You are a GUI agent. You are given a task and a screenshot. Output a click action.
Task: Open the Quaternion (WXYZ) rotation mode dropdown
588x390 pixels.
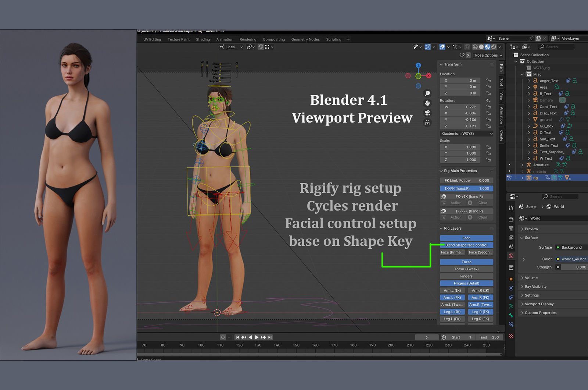tap(467, 134)
